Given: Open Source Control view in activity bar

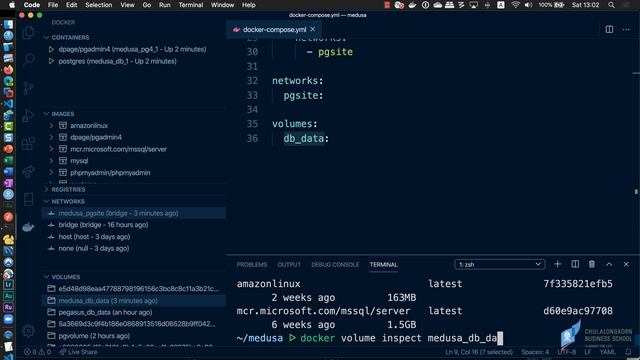Looking at the screenshot, I should click(x=28, y=88).
